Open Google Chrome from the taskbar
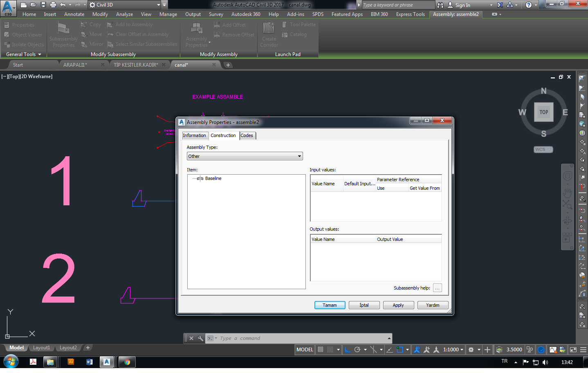Screen dimensions: 588x373 (127, 362)
